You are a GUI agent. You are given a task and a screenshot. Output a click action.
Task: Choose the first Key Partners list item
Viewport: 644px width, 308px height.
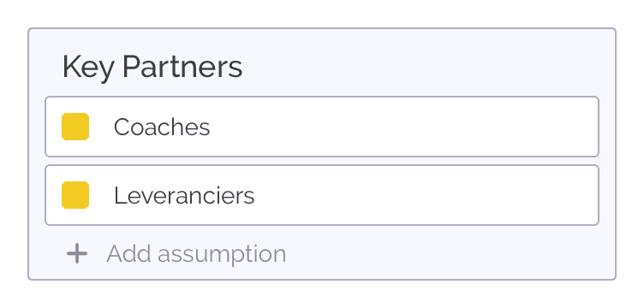[322, 127]
